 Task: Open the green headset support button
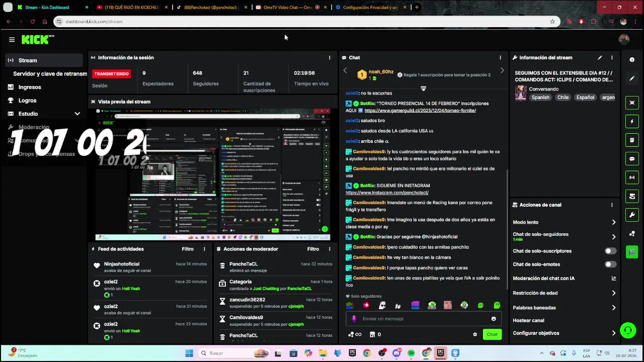click(x=627, y=330)
